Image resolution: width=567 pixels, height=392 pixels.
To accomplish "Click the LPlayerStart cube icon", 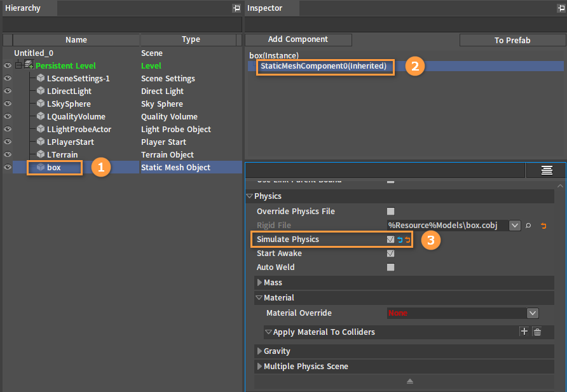I will (x=41, y=141).
